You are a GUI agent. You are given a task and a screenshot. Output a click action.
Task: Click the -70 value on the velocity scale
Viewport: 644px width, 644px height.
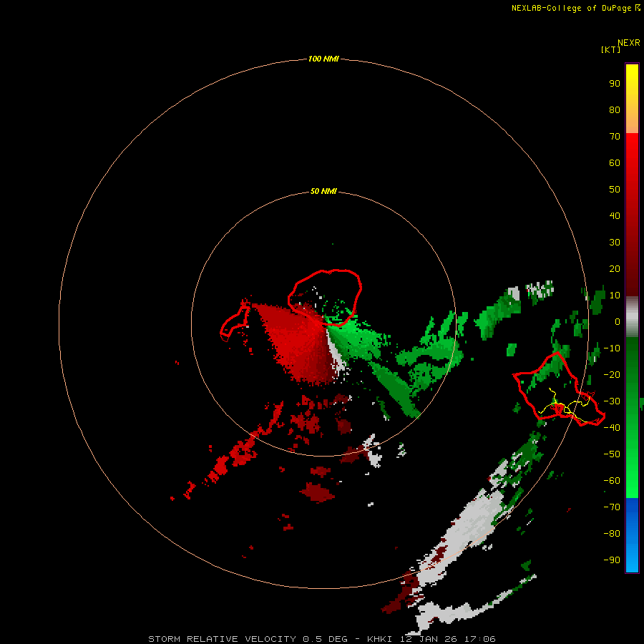[612, 507]
